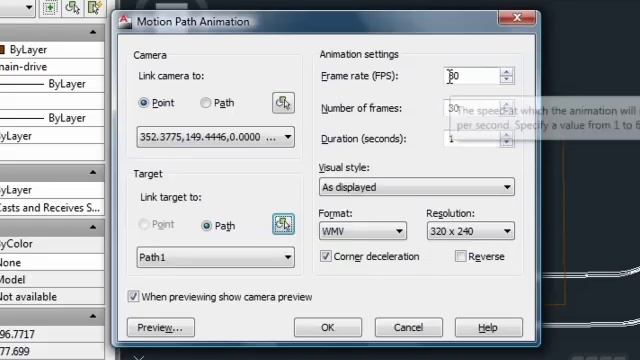This screenshot has width=640, height=360.
Task: Open the Visual style As displayed dropdown
Action: (417, 187)
